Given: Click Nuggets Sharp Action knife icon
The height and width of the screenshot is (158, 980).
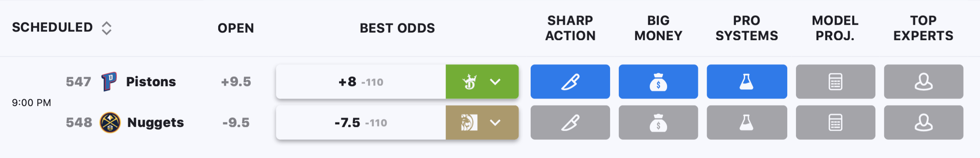Looking at the screenshot, I should click(570, 123).
